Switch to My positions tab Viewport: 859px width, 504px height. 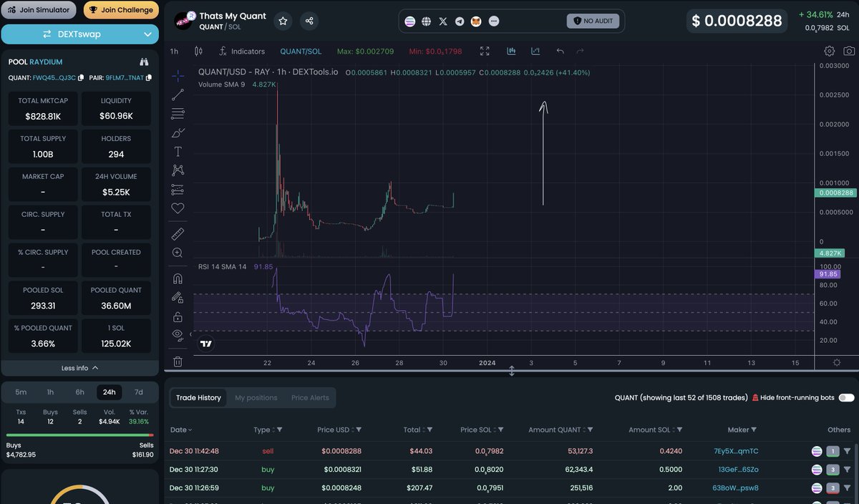coord(256,397)
